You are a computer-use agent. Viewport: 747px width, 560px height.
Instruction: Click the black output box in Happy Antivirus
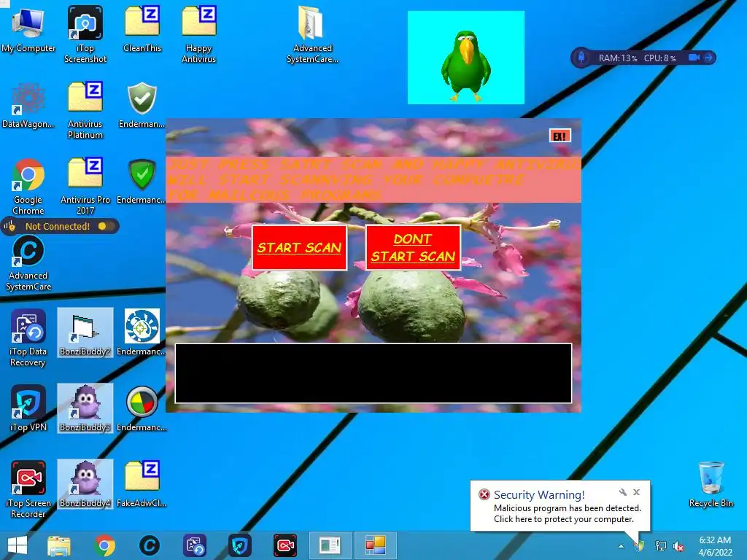point(373,373)
